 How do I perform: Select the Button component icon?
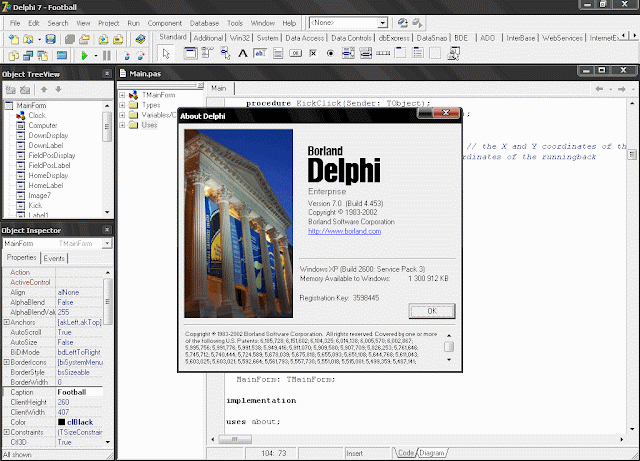(296, 53)
